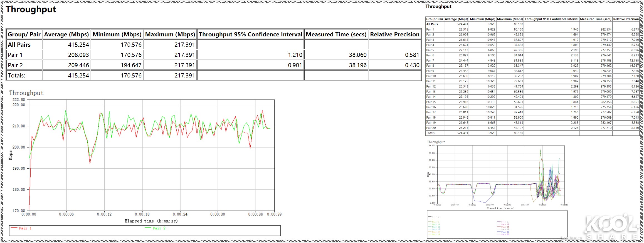This screenshot has height=243, width=644.
Task: Click the 222.50 y-axis label
Action: [x=19, y=100]
